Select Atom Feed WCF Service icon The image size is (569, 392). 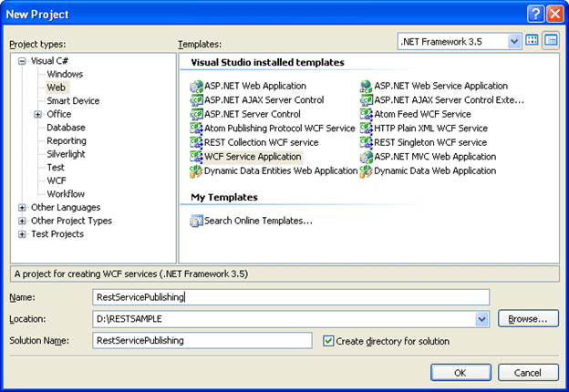tap(367, 114)
